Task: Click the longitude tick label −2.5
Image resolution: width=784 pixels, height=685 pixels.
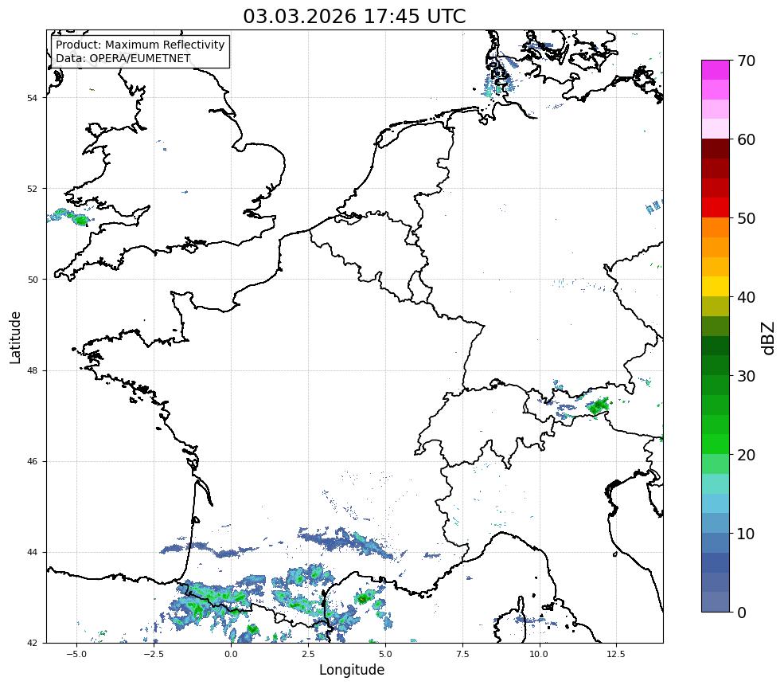Action: pos(154,654)
